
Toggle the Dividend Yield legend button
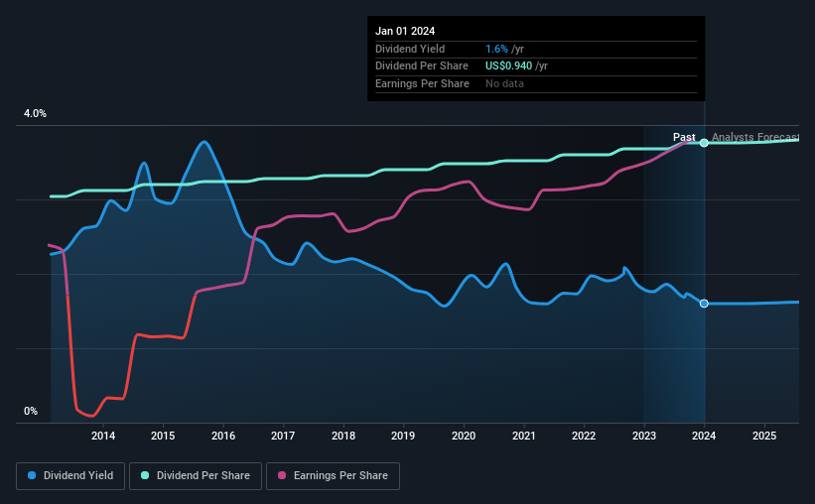[70, 476]
